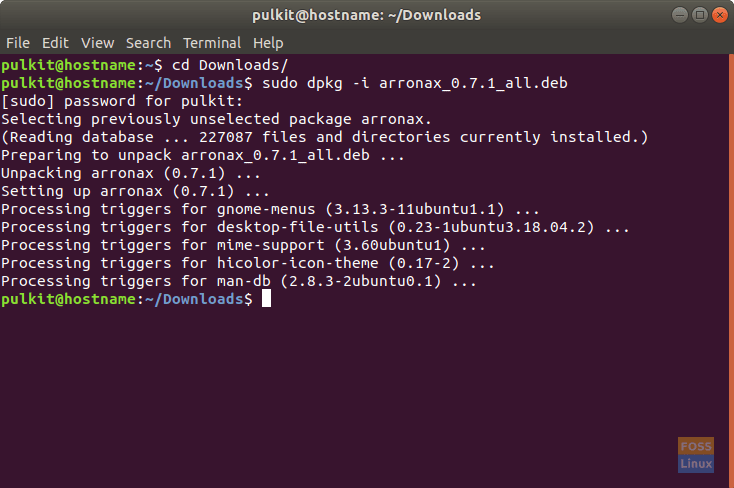Screen dimensions: 734x488
Task: Open the Terminal menu
Action: (212, 43)
